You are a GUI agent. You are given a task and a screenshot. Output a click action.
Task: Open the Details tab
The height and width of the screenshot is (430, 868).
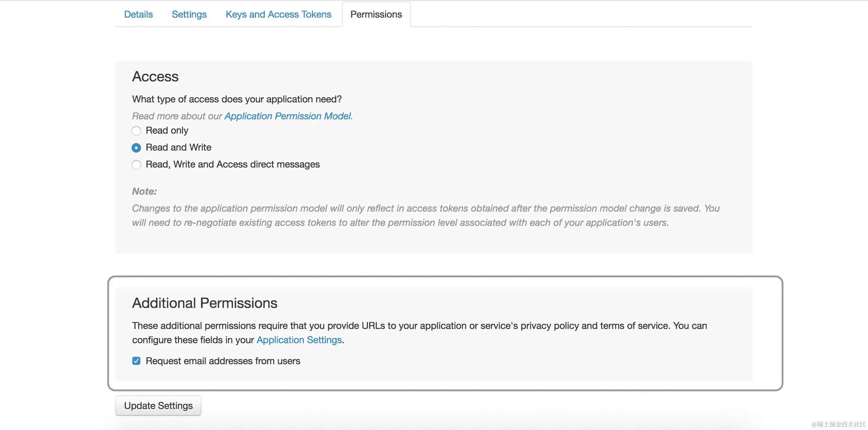(138, 14)
